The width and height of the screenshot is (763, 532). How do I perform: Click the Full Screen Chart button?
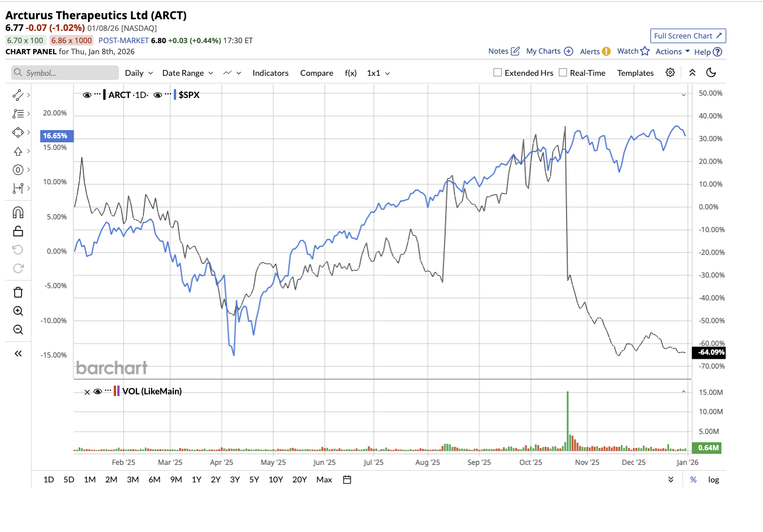pyautogui.click(x=688, y=36)
